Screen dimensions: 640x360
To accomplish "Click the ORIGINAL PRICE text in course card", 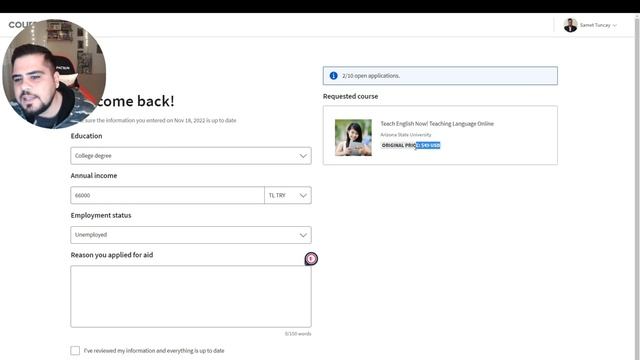I will coord(410,145).
